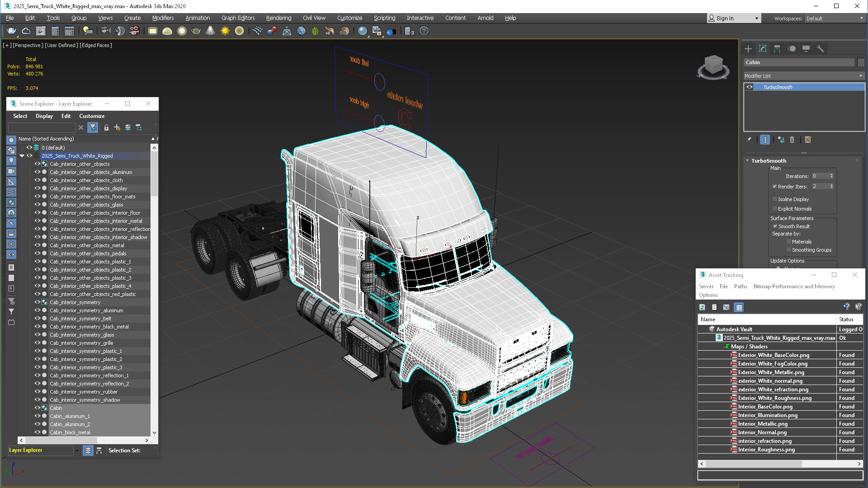
Task: Click the Iterations stepper up arrow
Action: pyautogui.click(x=833, y=174)
